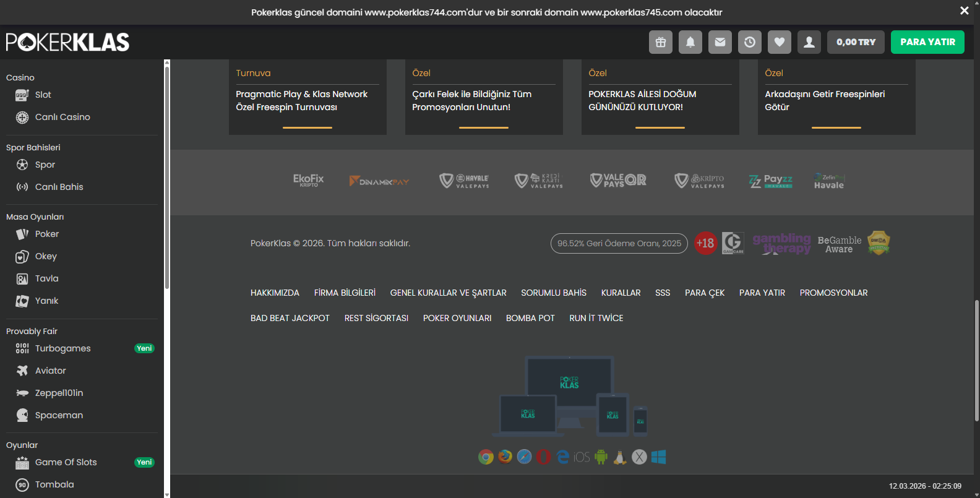Open the favorites heart icon

780,42
